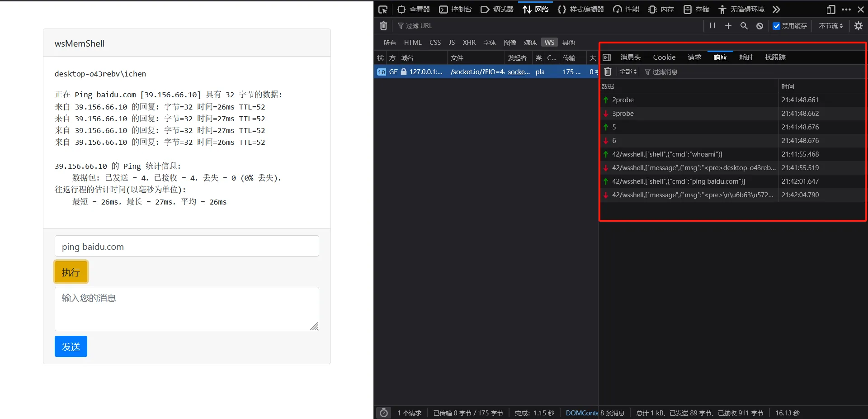
Task: Open the Accessibility (无障碍环境) panel
Action: [741, 10]
